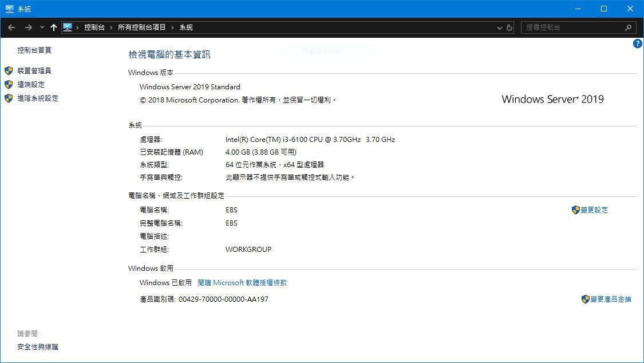Open address bar history dropdown
Image resolution: width=644 pixels, height=363 pixels.
499,28
